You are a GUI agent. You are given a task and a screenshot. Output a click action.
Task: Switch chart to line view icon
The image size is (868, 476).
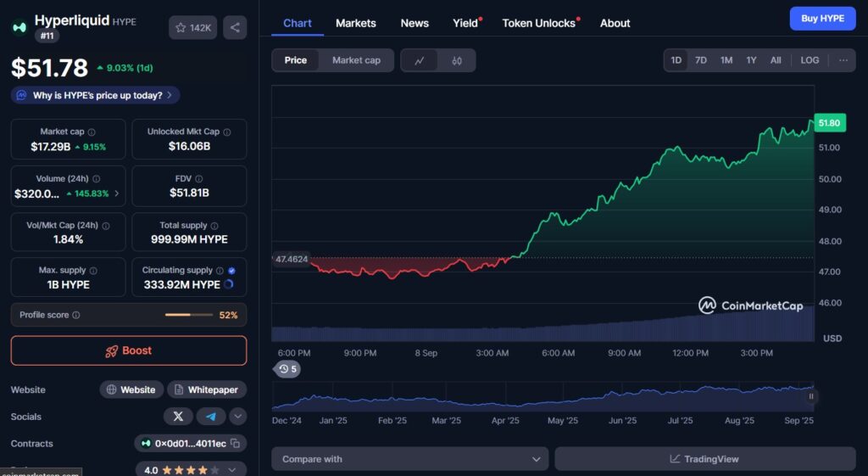point(419,60)
